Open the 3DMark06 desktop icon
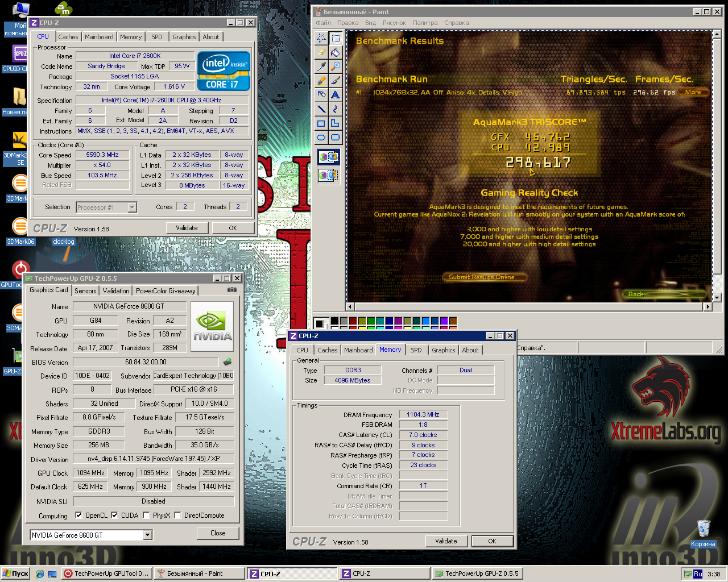This screenshot has height=582, width=728. 20,232
